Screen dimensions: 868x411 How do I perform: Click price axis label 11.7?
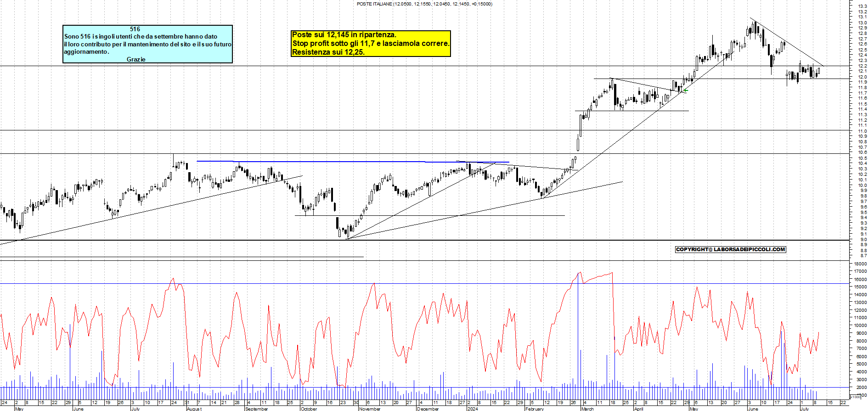pos(862,93)
